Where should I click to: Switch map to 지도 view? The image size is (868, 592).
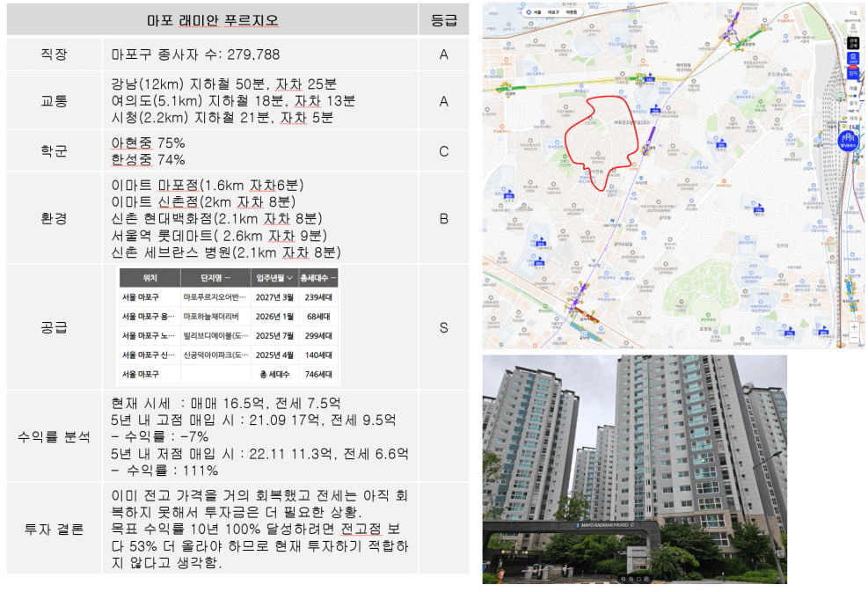click(x=853, y=12)
